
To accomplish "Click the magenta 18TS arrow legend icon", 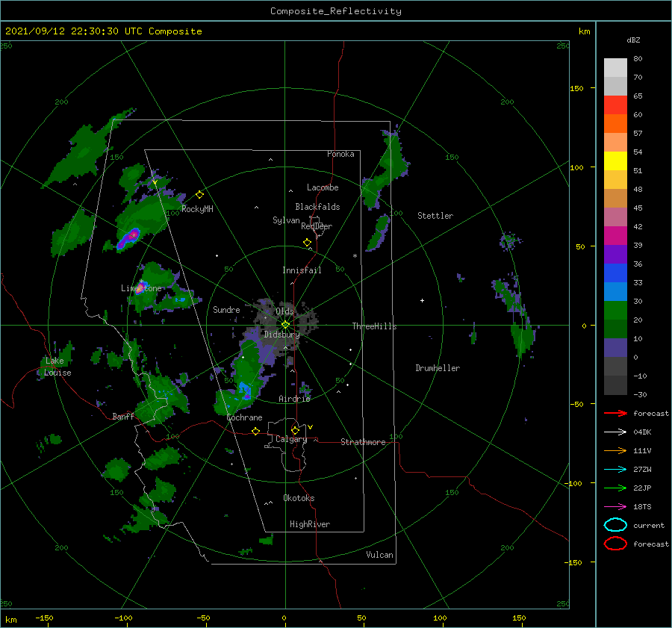I will tap(615, 507).
